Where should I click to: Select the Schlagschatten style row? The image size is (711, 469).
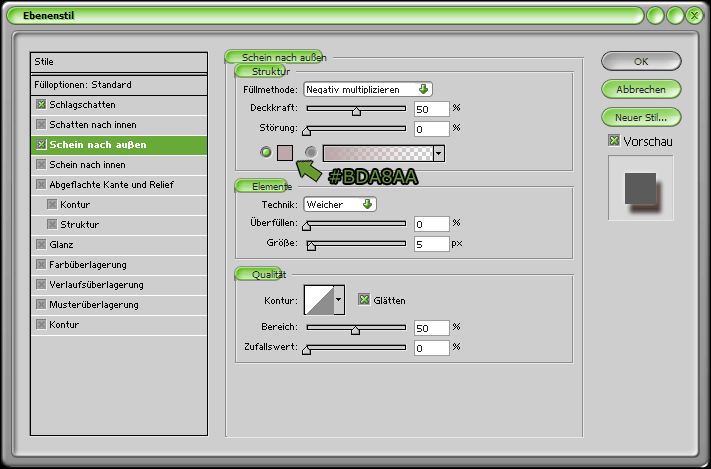pyautogui.click(x=119, y=105)
